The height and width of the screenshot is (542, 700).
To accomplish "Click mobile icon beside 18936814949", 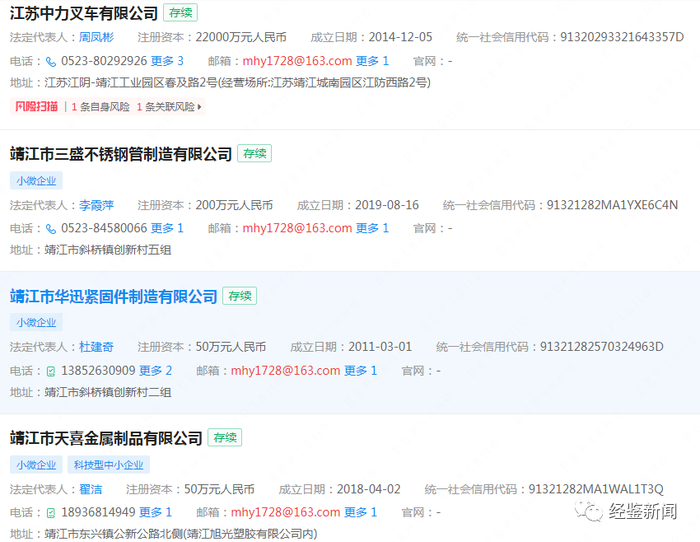I will [51, 513].
